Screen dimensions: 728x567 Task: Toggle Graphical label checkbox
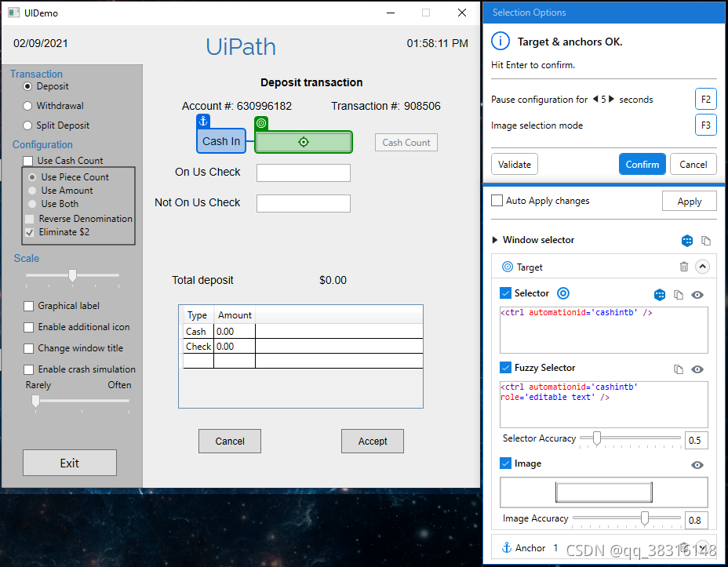[28, 306]
